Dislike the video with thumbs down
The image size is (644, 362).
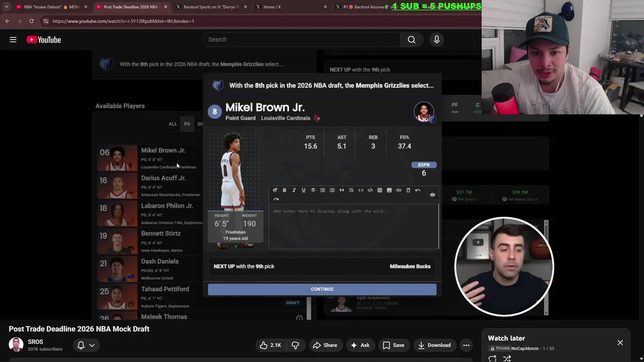tap(295, 345)
